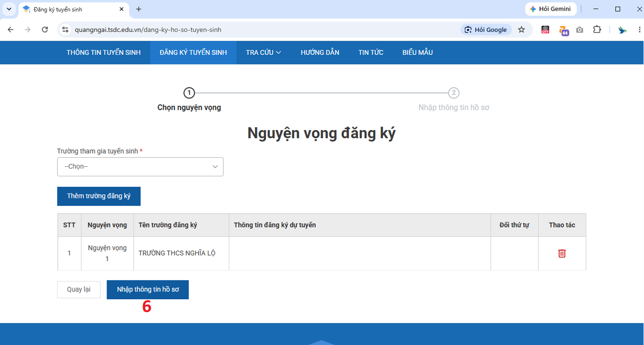
Task: Click the Nguyện vọng đăng ký heading
Action: 322,133
